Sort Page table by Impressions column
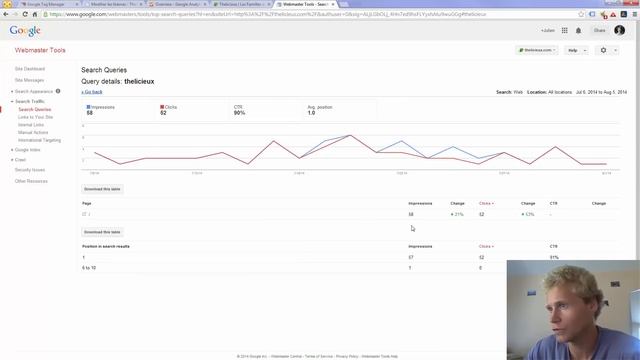The width and height of the screenshot is (640, 360). pyautogui.click(x=420, y=203)
